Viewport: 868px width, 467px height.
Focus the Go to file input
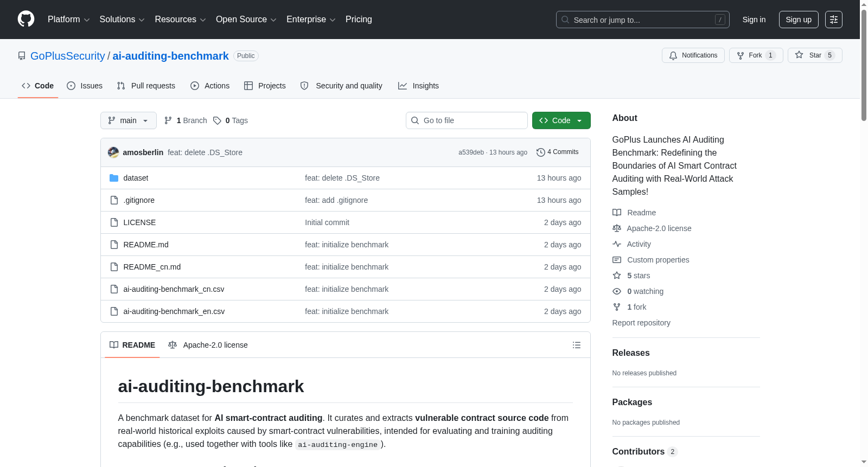pos(467,120)
